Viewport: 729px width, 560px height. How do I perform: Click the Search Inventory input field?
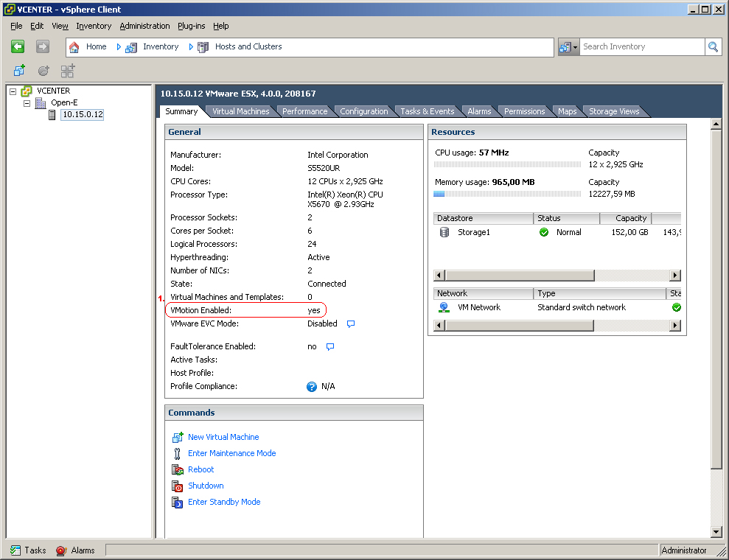tap(642, 47)
